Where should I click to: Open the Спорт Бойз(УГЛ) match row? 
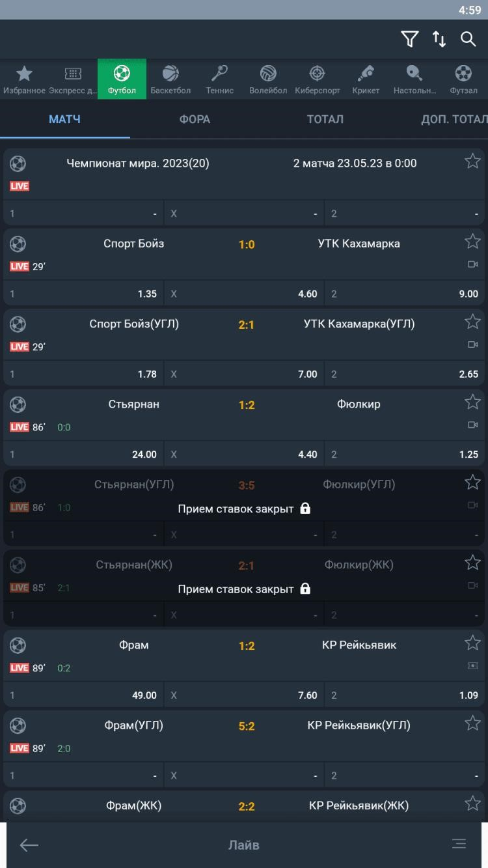pyautogui.click(x=244, y=334)
